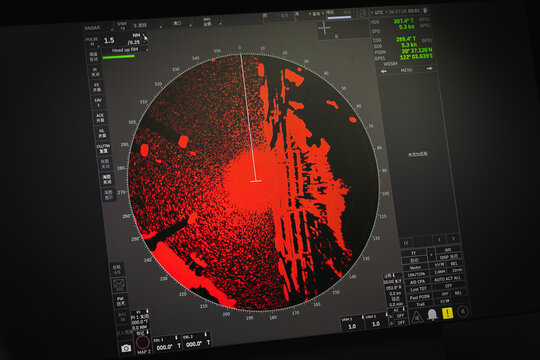Click the HDG value 307.4°T
The width and height of the screenshot is (540, 360).
click(x=403, y=21)
